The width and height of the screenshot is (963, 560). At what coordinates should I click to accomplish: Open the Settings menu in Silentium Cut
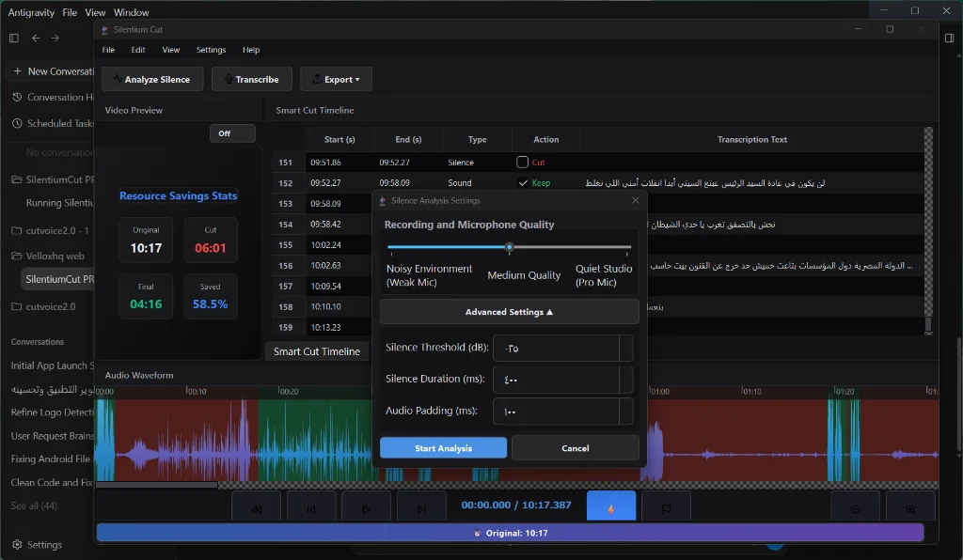pos(212,50)
